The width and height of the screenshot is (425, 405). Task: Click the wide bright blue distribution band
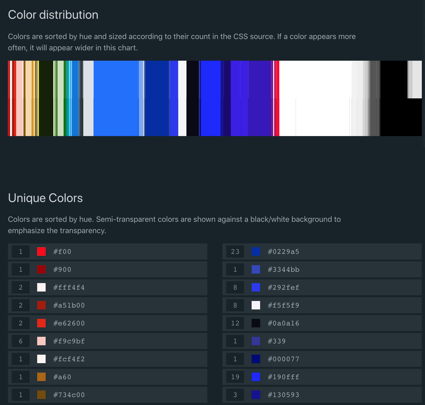[116, 98]
